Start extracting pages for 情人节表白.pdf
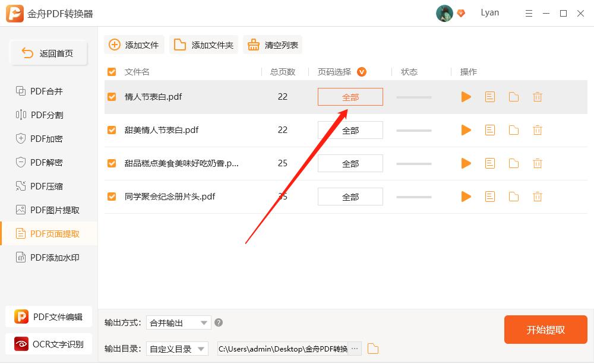594x364 pixels. point(466,97)
